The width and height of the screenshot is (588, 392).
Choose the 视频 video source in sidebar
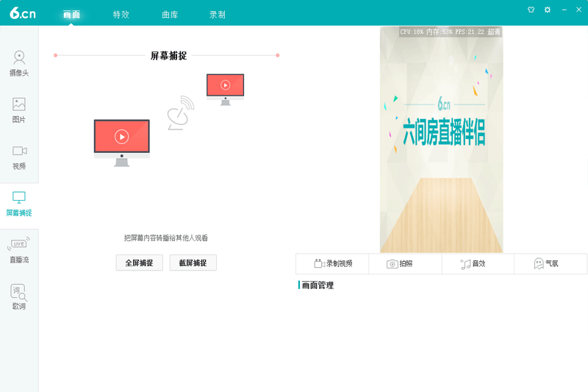[19, 157]
